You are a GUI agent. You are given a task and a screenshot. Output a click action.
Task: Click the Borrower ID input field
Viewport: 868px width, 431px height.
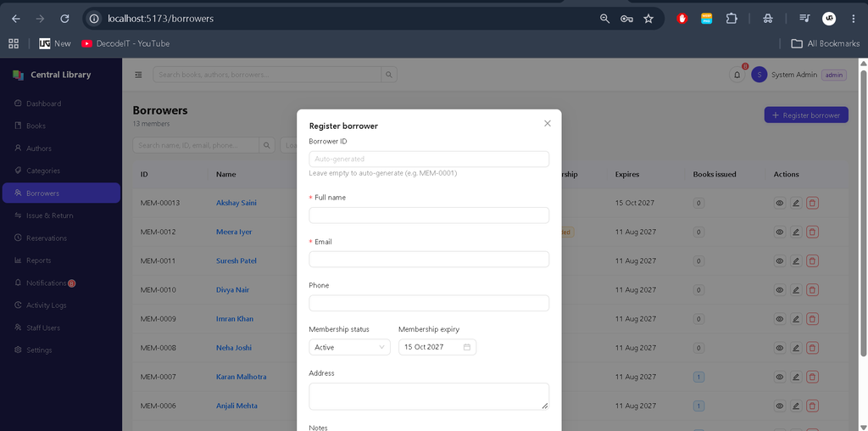(429, 159)
